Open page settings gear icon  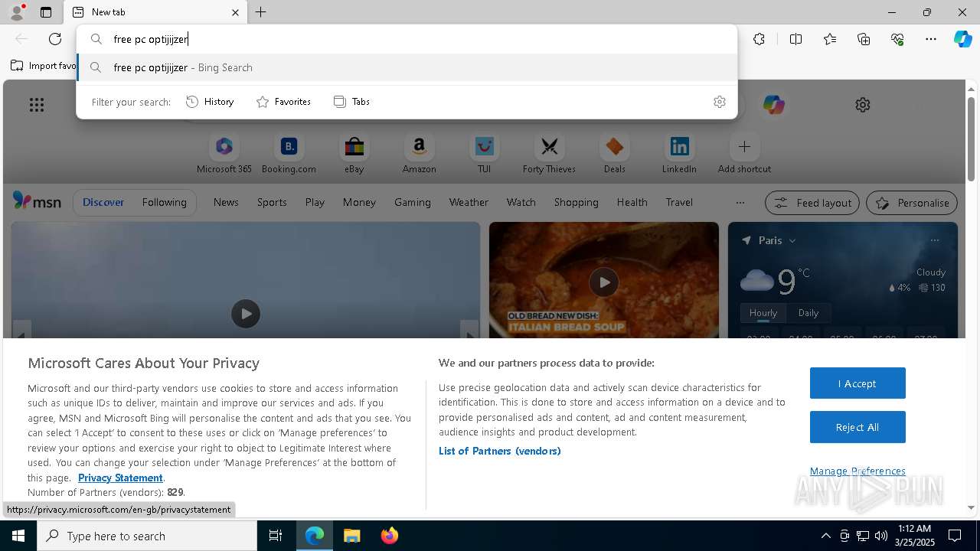click(x=863, y=105)
